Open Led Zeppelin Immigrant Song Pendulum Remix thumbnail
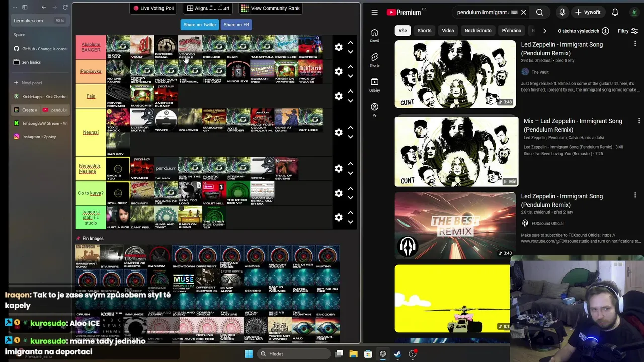The image size is (644, 362). click(455, 74)
